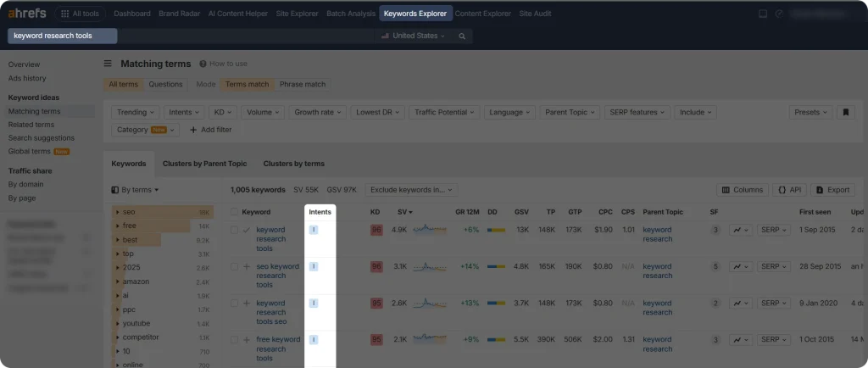The height and width of the screenshot is (368, 868).
Task: Tick checkbox for 'seo keyword research tools' row
Action: [x=234, y=267]
